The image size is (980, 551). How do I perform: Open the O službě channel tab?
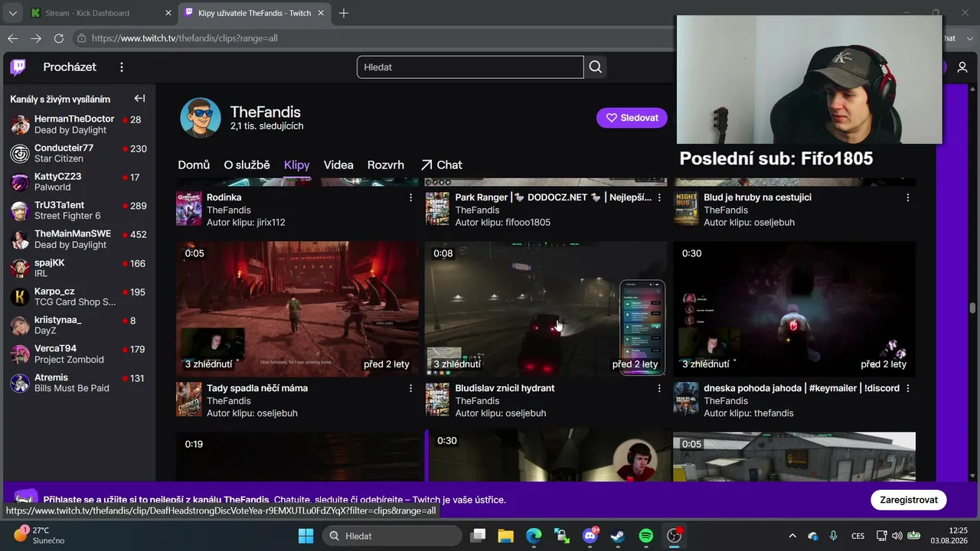pyautogui.click(x=247, y=165)
